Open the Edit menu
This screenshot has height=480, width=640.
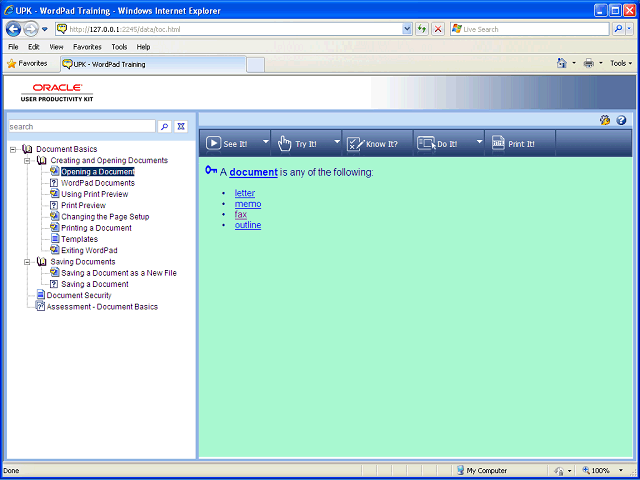click(33, 47)
